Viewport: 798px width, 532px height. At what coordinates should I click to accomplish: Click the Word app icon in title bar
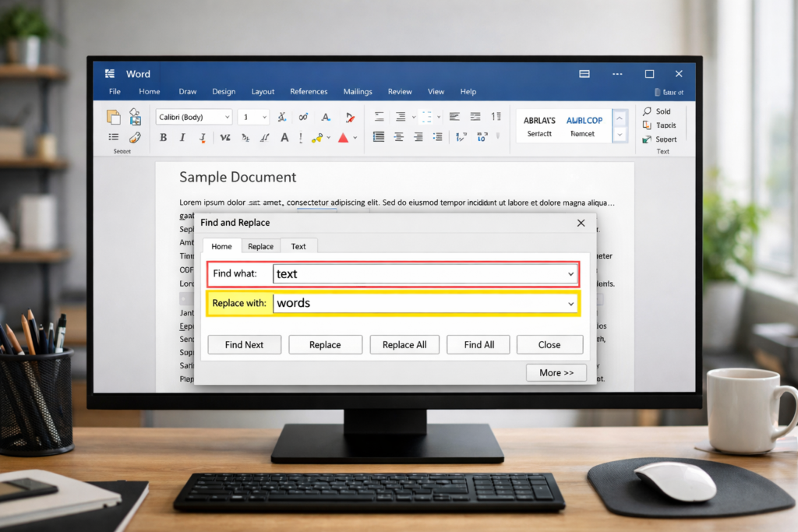point(110,74)
